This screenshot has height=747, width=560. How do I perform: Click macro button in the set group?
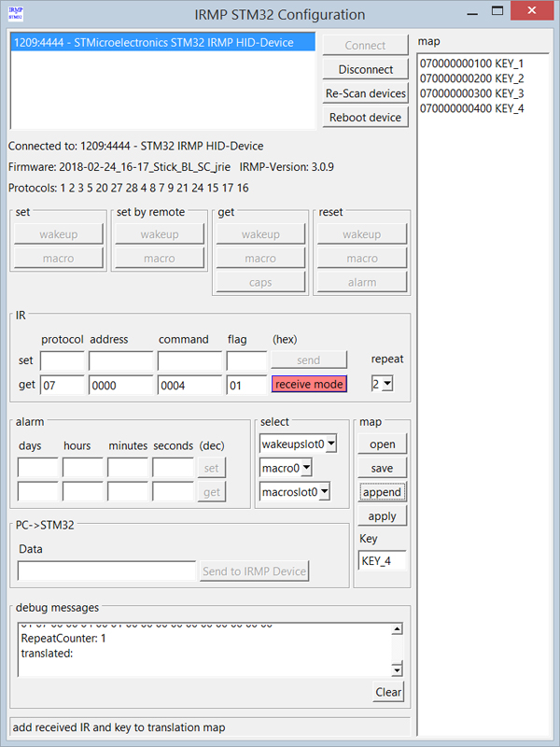click(59, 259)
